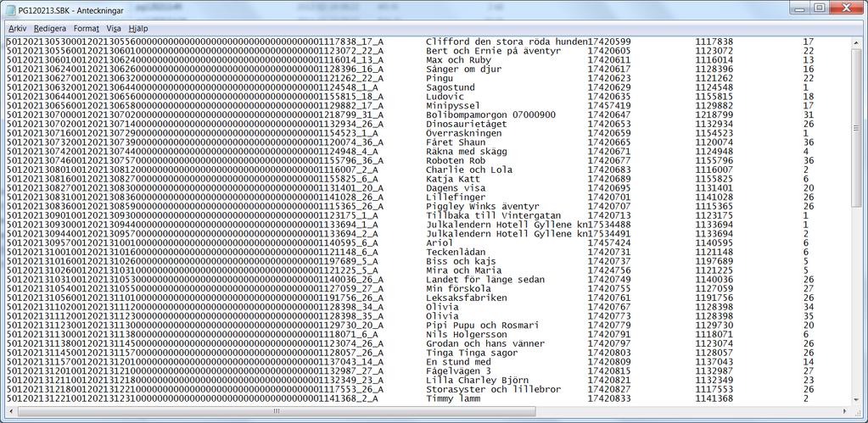The image size is (868, 423).
Task: Open the Format menu
Action: coord(87,28)
